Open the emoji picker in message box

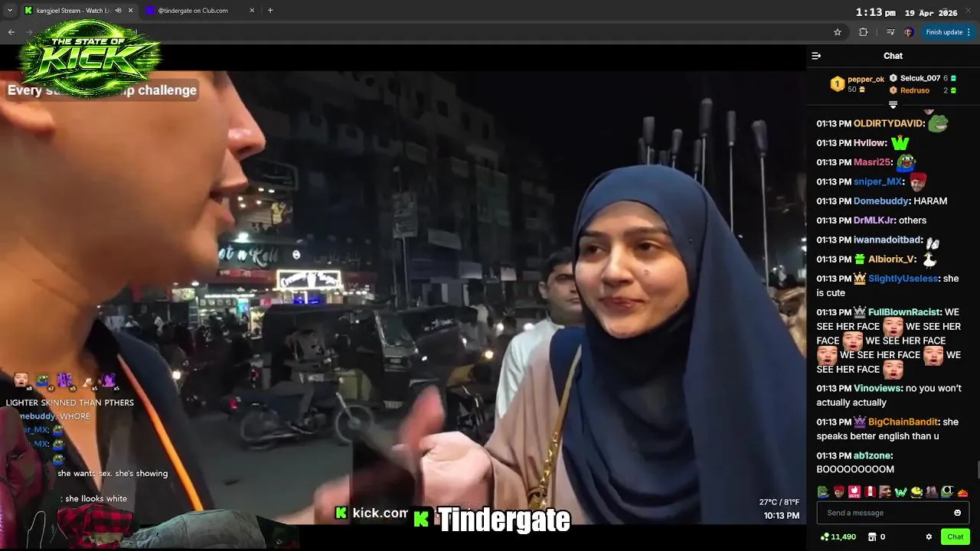pyautogui.click(x=957, y=513)
